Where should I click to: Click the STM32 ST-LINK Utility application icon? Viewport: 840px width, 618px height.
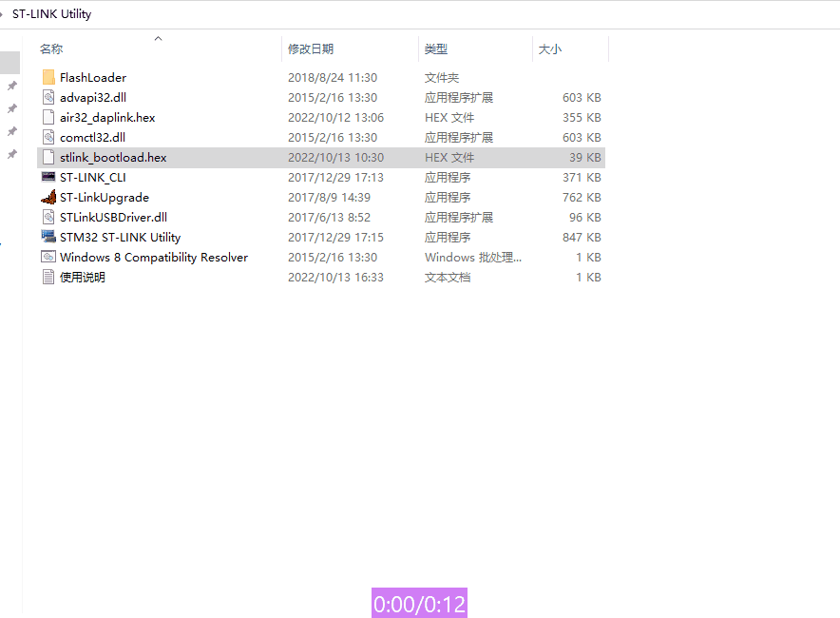(48, 237)
